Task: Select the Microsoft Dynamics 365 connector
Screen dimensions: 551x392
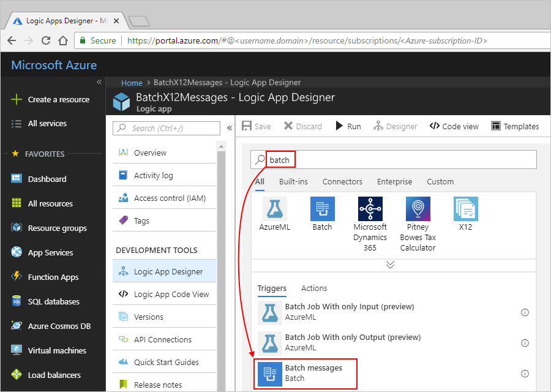Action: click(370, 209)
